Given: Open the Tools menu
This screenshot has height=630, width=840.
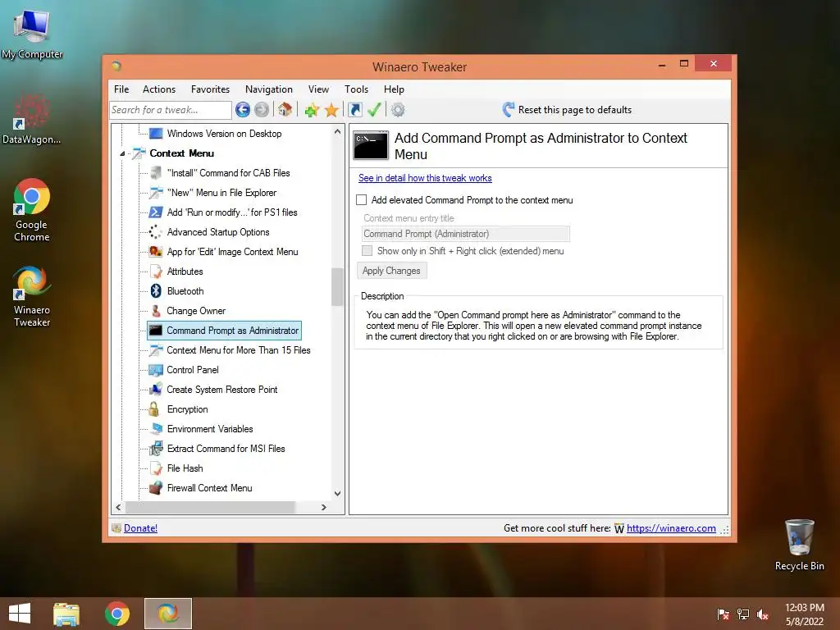Looking at the screenshot, I should pyautogui.click(x=356, y=89).
